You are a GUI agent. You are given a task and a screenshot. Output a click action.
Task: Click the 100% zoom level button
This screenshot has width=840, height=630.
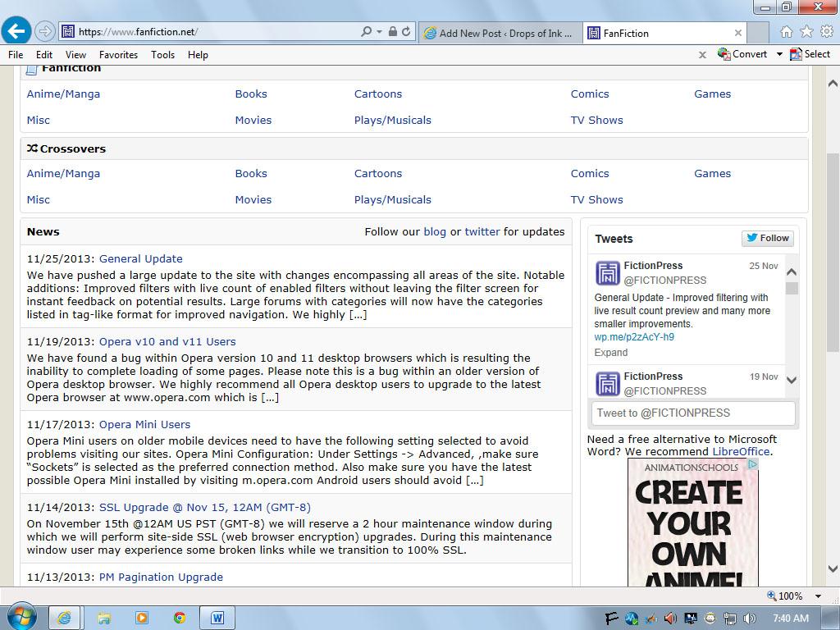[785, 596]
